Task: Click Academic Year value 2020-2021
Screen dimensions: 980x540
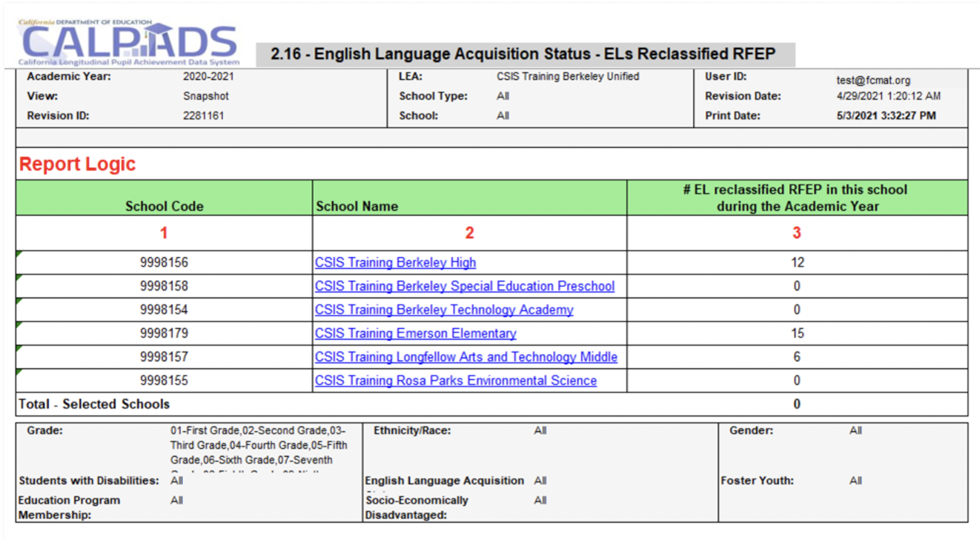Action: click(209, 77)
